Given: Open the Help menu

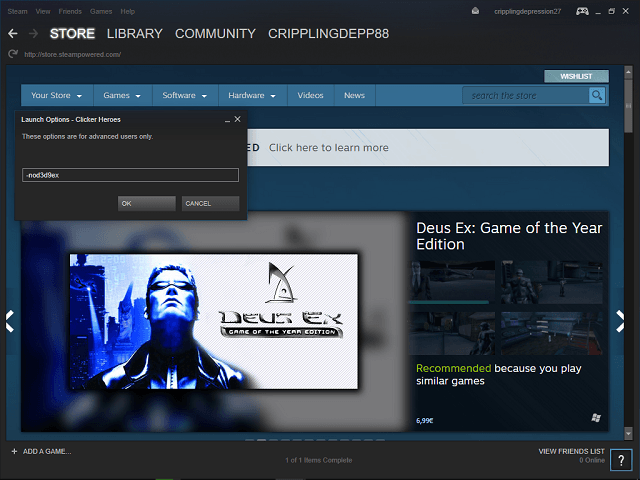Looking at the screenshot, I should point(127,11).
